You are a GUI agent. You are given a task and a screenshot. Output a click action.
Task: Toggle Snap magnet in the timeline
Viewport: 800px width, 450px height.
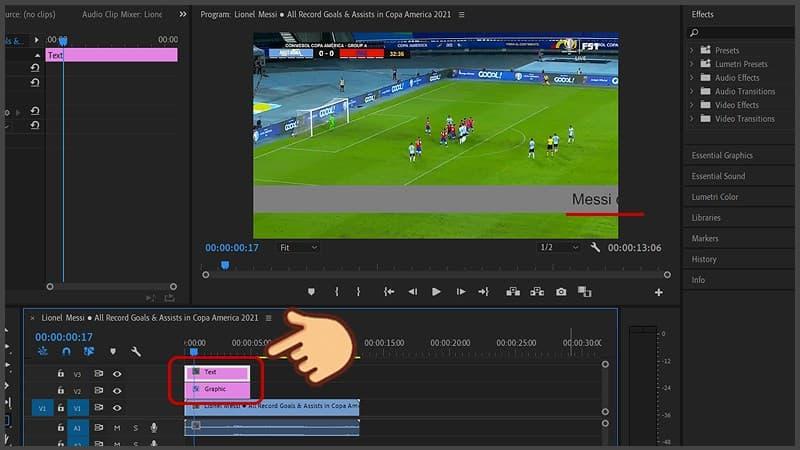[x=66, y=352]
